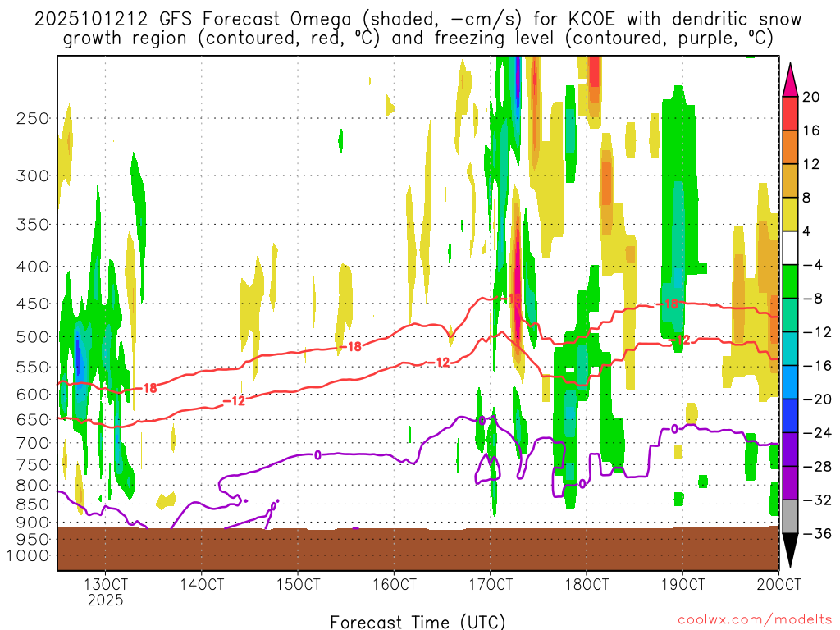Pick the yellow color bar segment between 4 and 8
The width and height of the screenshot is (840, 630).
(x=790, y=215)
